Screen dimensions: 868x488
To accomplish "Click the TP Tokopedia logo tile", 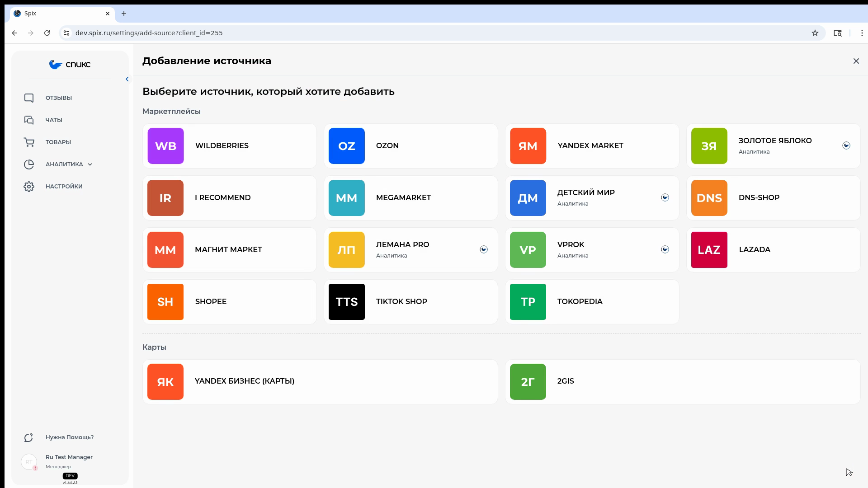I will point(528,302).
